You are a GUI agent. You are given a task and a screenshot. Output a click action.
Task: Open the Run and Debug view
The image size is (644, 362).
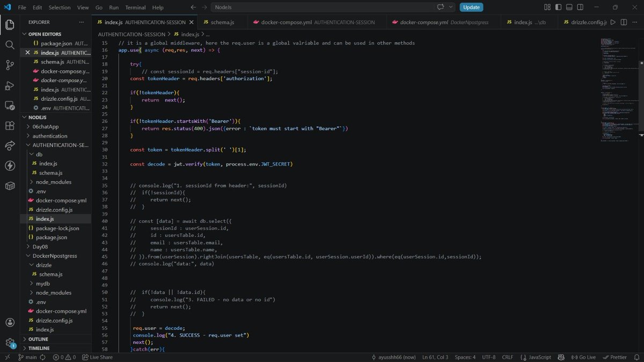(x=10, y=85)
